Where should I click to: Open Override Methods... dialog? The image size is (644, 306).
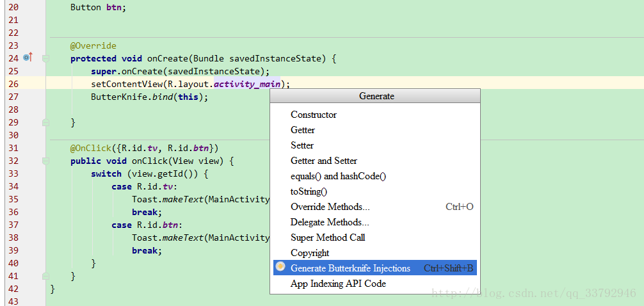click(330, 207)
